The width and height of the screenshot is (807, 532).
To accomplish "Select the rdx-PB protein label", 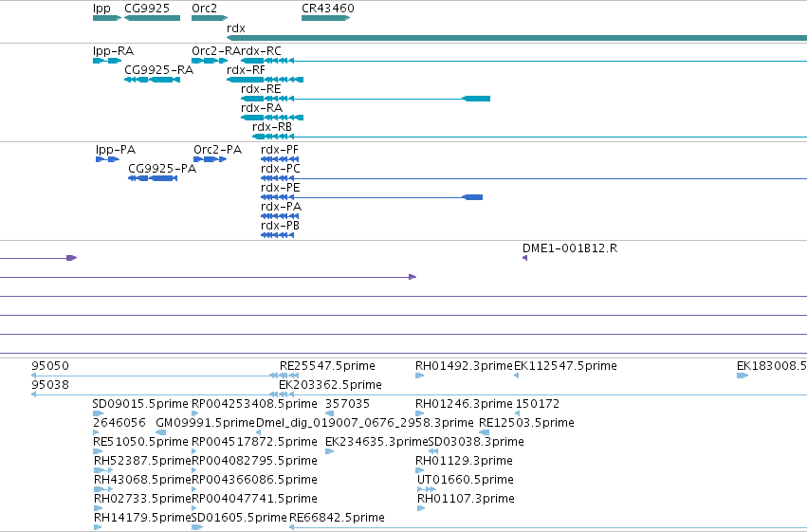I will (280, 226).
